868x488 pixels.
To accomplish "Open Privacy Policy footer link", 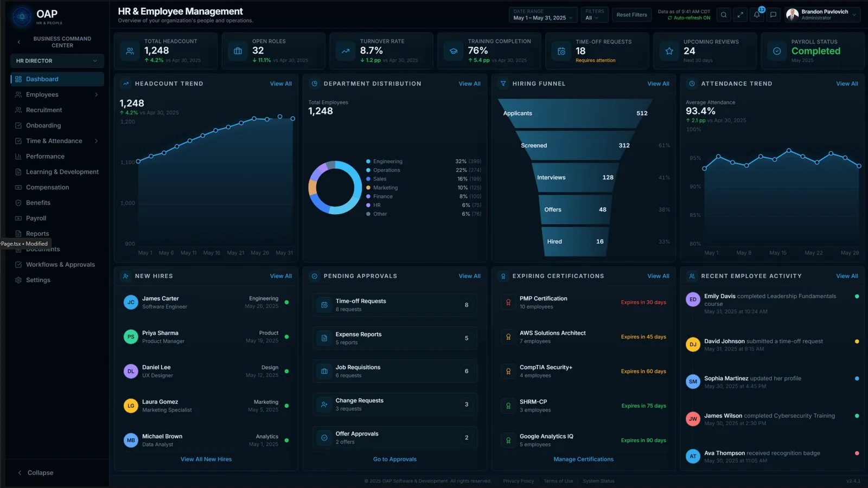I will (518, 481).
